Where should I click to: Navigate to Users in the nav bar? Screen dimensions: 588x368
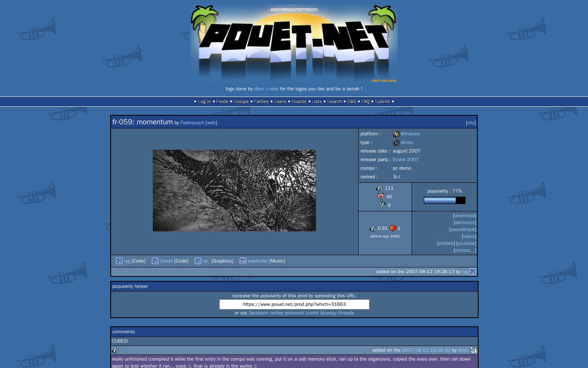[280, 101]
